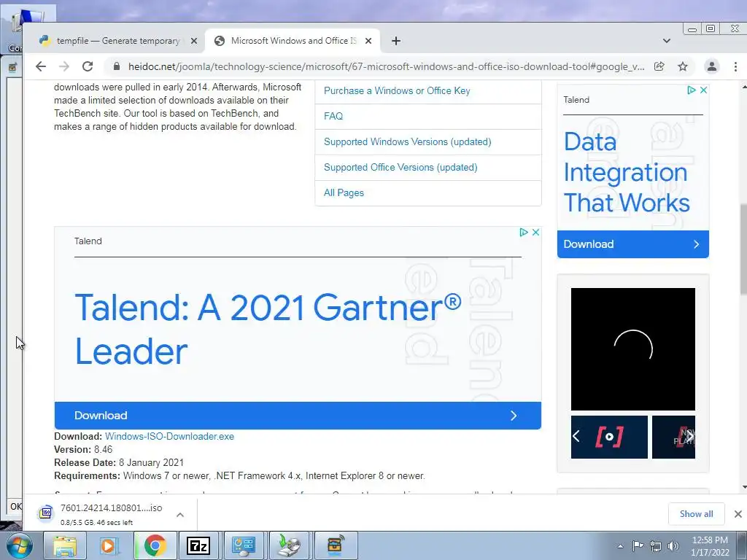This screenshot has height=560, width=747.
Task: Close the Microsoft Windows and Office ISO tab
Action: click(368, 41)
